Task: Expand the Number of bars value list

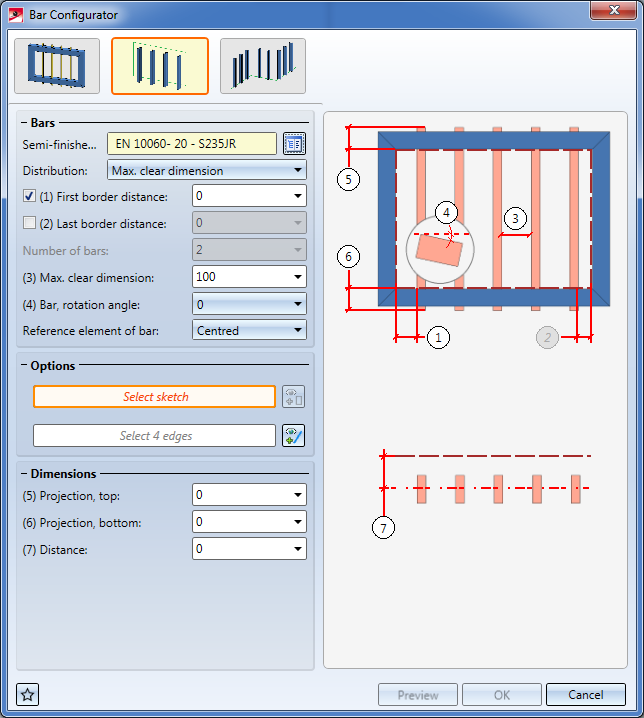Action: point(298,250)
